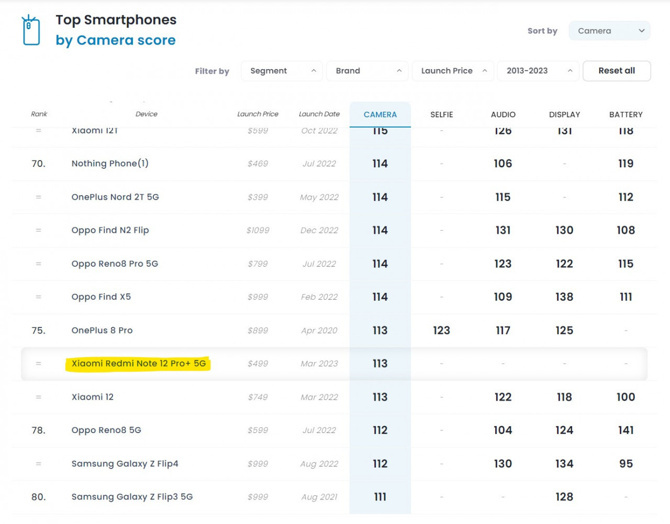This screenshot has width=670, height=524.
Task: Select the CAMERA column tab
Action: [380, 115]
